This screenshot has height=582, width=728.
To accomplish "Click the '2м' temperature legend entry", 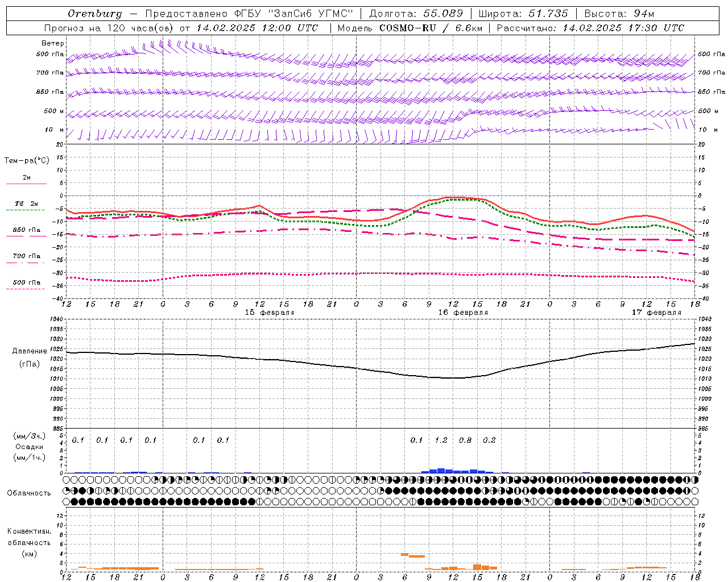I will tap(27, 177).
